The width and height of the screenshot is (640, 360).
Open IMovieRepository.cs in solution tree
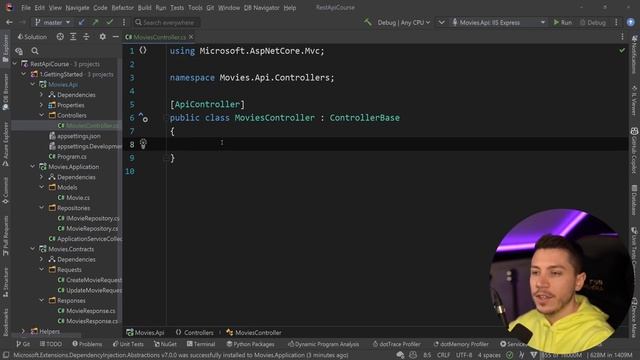pos(89,218)
